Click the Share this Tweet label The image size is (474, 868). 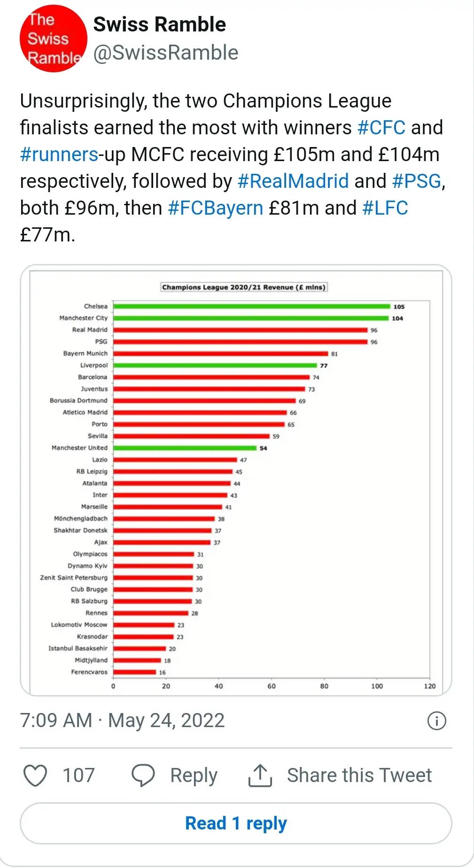pyautogui.click(x=359, y=775)
